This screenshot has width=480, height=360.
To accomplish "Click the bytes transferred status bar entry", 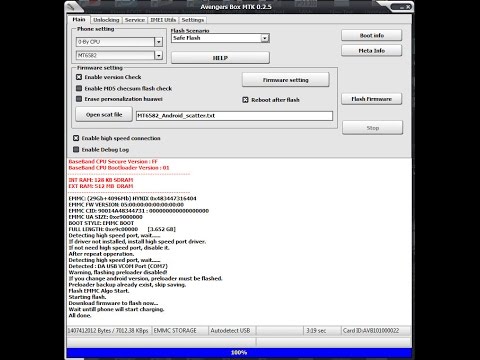I will (x=109, y=331).
